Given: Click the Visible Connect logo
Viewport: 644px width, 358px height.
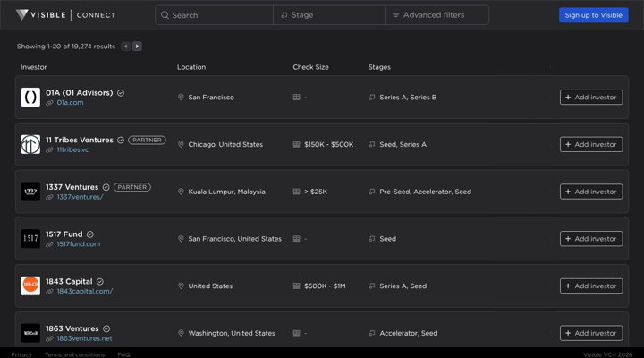Looking at the screenshot, I should pos(72,15).
